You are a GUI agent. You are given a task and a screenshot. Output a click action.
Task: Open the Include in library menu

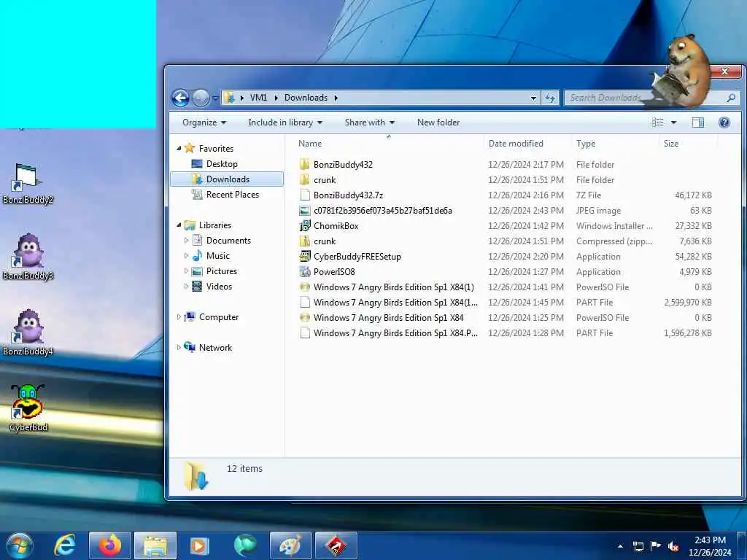(x=285, y=122)
